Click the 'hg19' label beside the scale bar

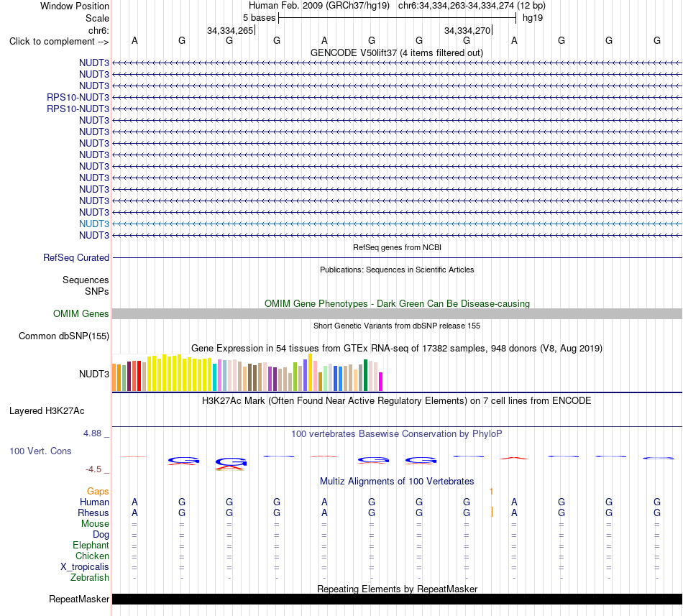(x=533, y=18)
